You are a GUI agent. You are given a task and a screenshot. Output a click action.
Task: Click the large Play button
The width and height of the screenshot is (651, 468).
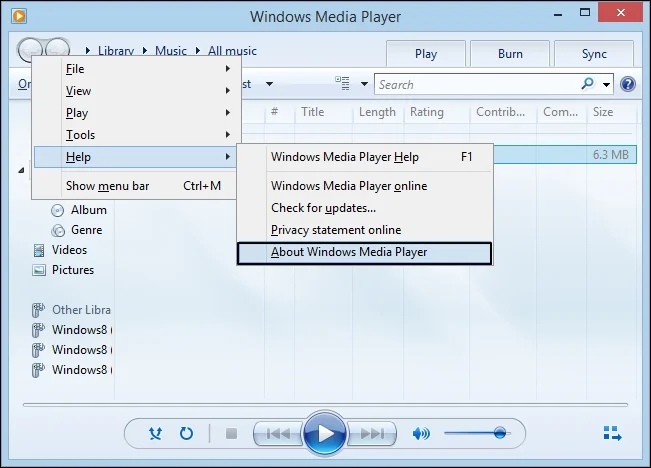tap(325, 434)
